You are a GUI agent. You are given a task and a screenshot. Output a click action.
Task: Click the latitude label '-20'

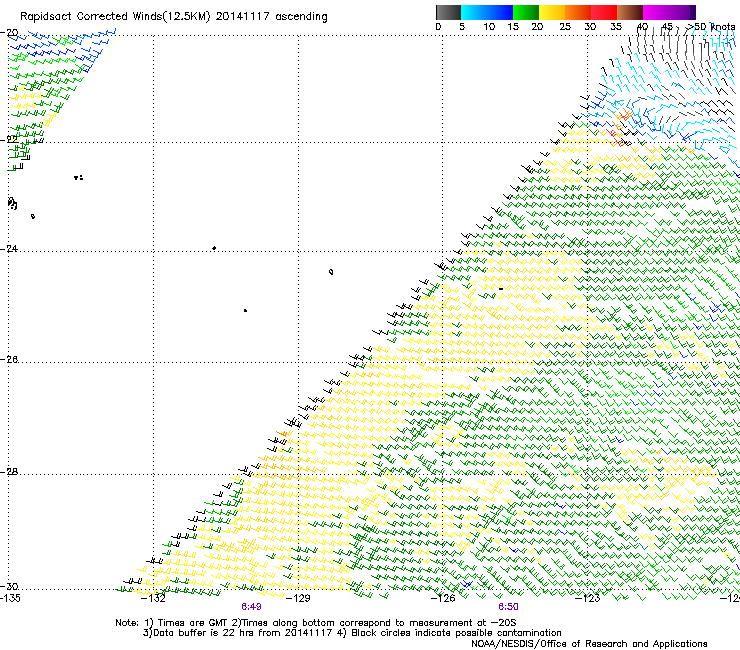9,33
